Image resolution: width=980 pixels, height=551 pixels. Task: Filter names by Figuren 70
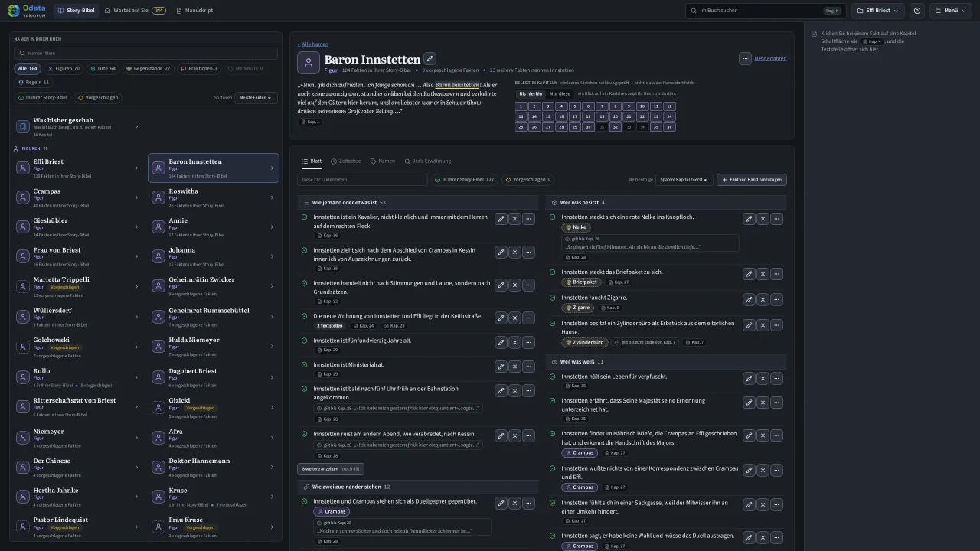(x=64, y=69)
